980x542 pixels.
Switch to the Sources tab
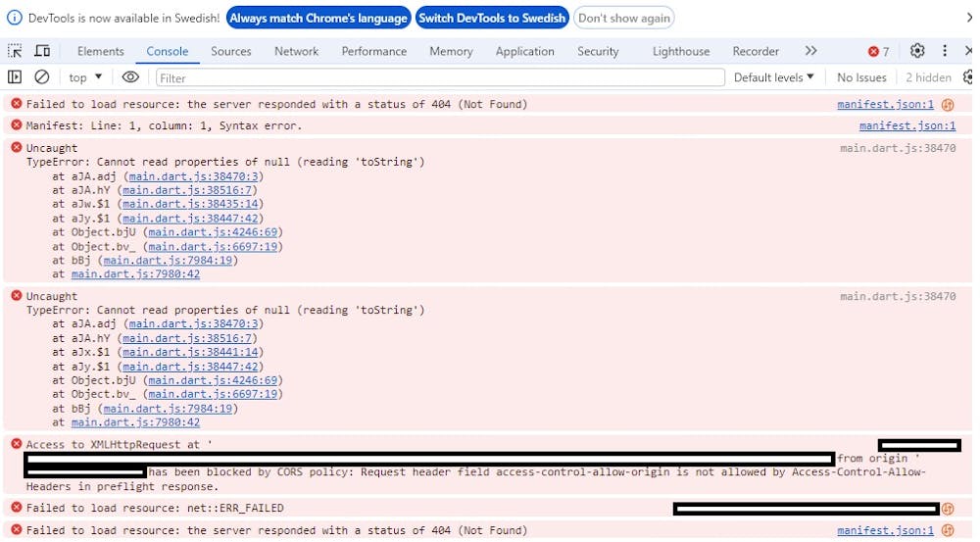click(x=230, y=51)
